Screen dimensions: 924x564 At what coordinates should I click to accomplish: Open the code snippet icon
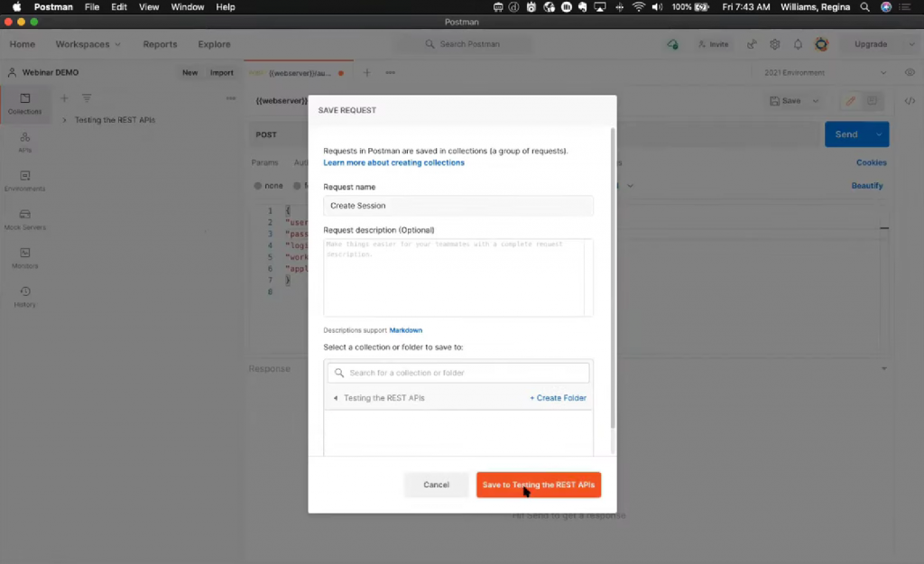pos(910,101)
